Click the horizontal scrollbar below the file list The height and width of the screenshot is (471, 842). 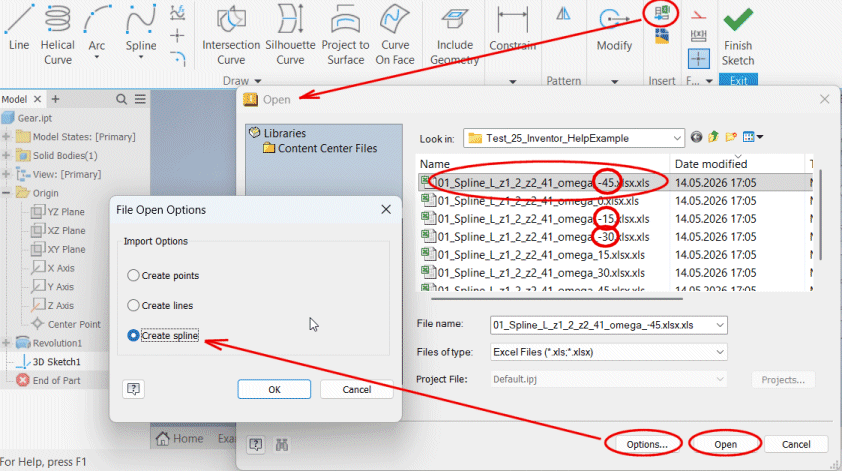[x=557, y=299]
